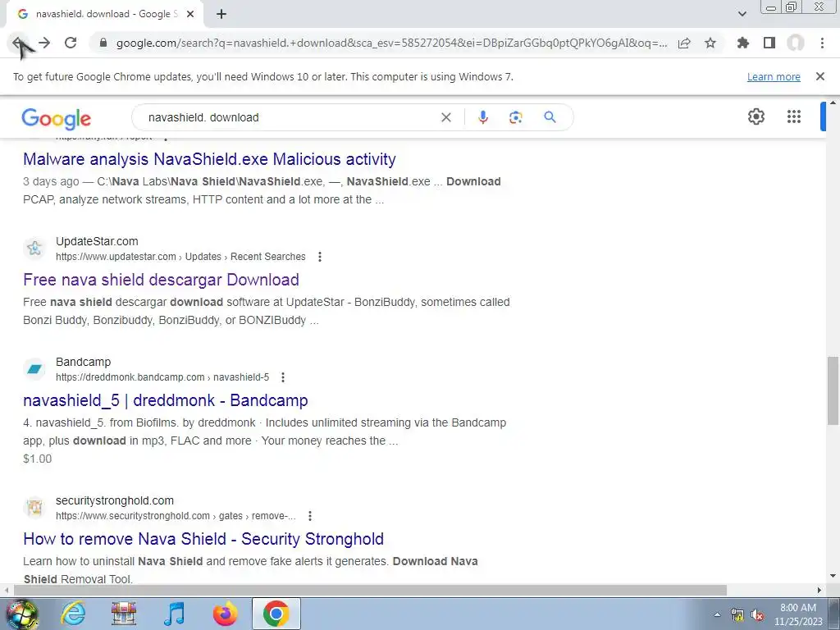Submit search with the magnifying glass icon

click(x=550, y=117)
